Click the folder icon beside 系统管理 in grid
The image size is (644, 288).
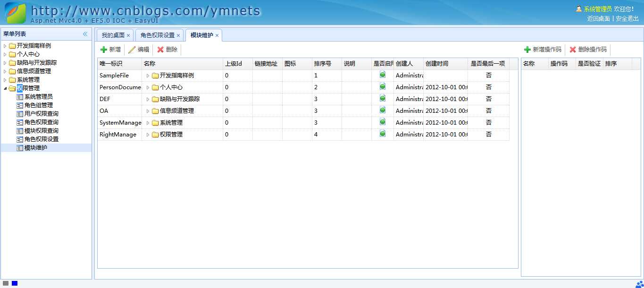pos(156,122)
